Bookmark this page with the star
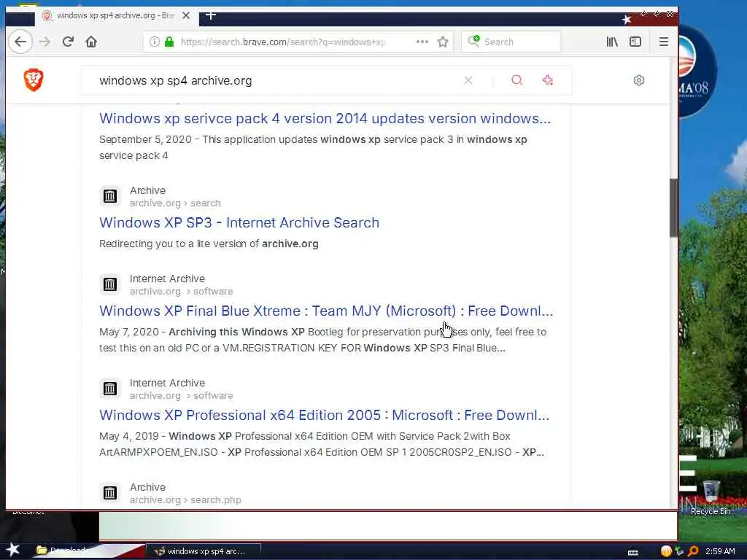Image resolution: width=747 pixels, height=560 pixels. pos(443,42)
